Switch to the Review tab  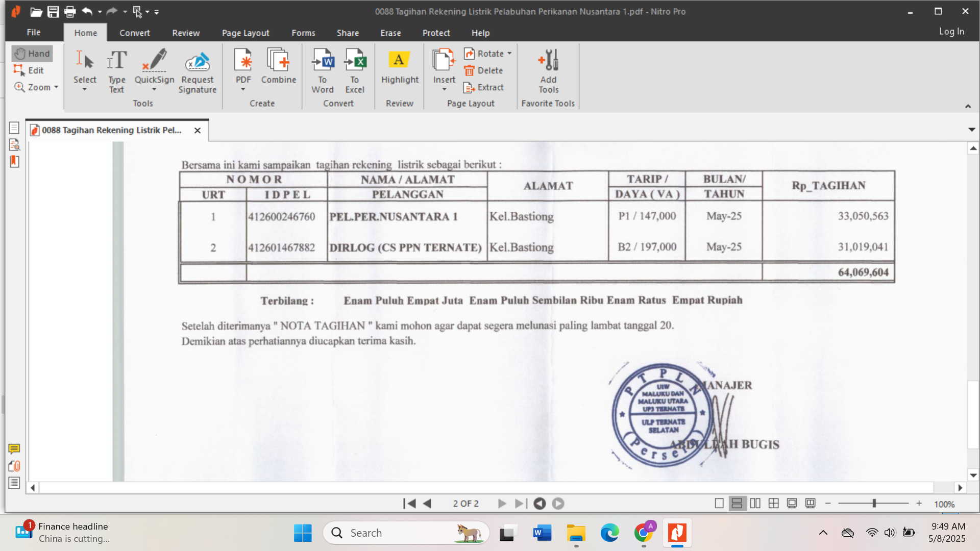point(186,33)
